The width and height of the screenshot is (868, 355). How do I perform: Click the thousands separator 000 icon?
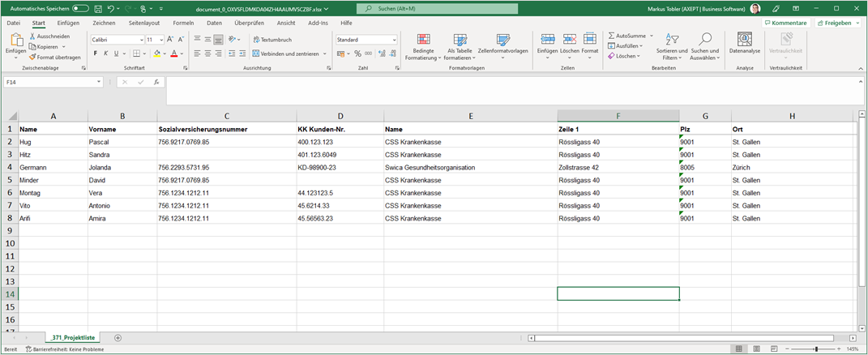369,53
